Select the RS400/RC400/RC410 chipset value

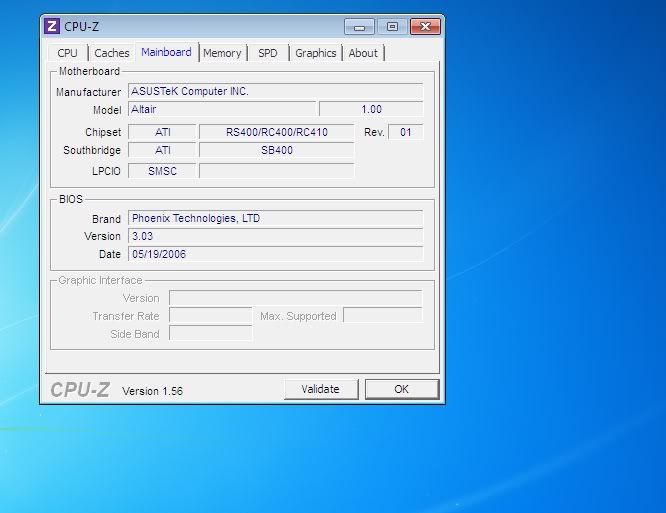(x=277, y=132)
